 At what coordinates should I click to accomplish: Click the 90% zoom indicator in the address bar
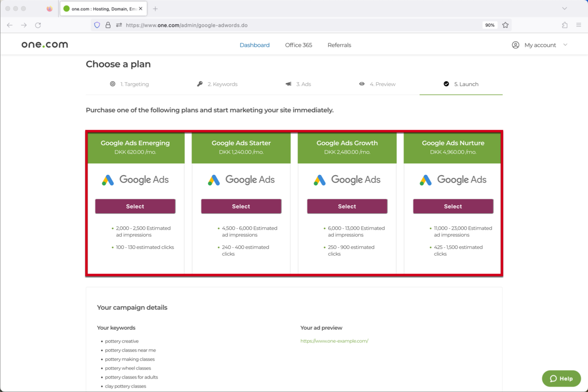pos(489,25)
